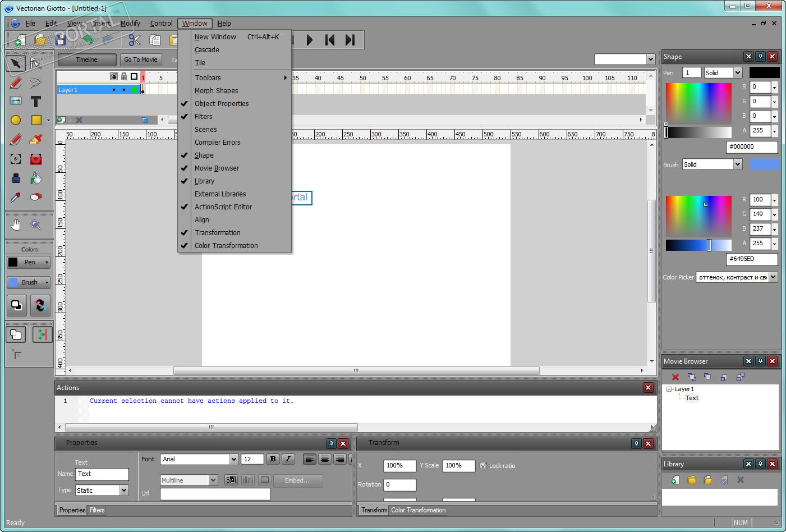The height and width of the screenshot is (532, 786).
Task: Save the movie with the floppy icon
Action: pyautogui.click(x=61, y=40)
